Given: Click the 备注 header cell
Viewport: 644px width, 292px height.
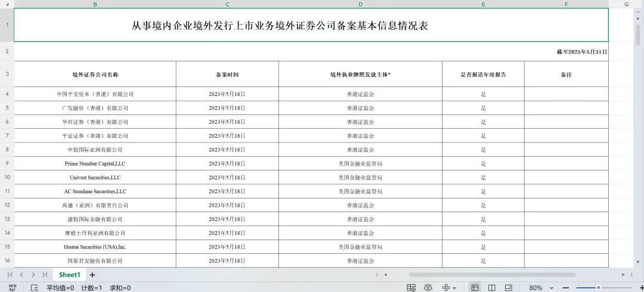Looking at the screenshot, I should 566,74.
